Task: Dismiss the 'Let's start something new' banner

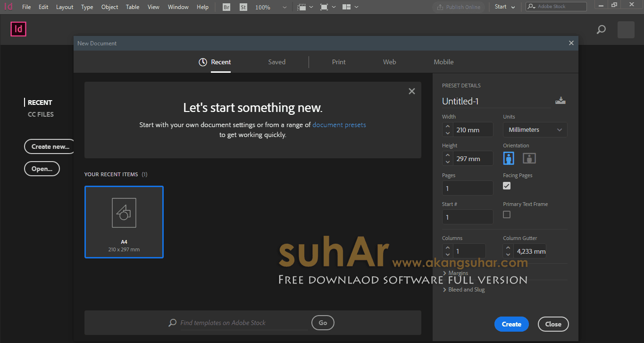Action: coord(412,91)
